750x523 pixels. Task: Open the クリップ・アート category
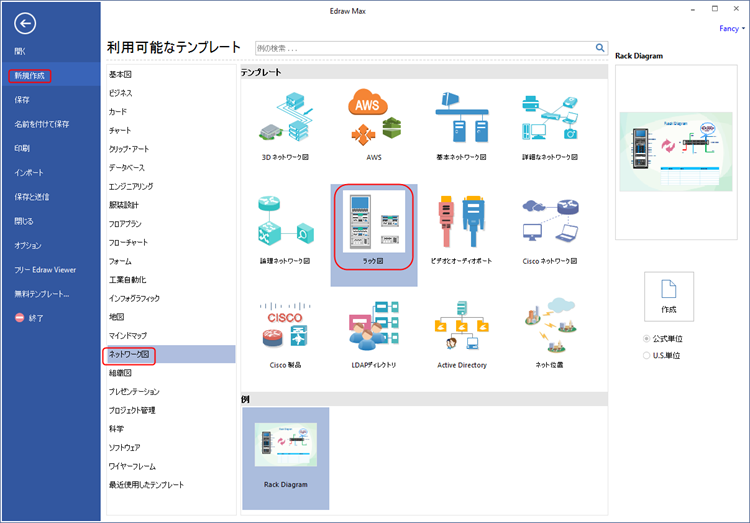click(x=129, y=149)
